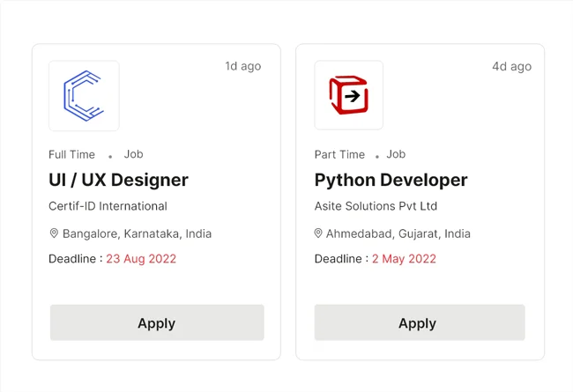Click the Job tag on Python Developer card
The width and height of the screenshot is (573, 392).
click(396, 154)
